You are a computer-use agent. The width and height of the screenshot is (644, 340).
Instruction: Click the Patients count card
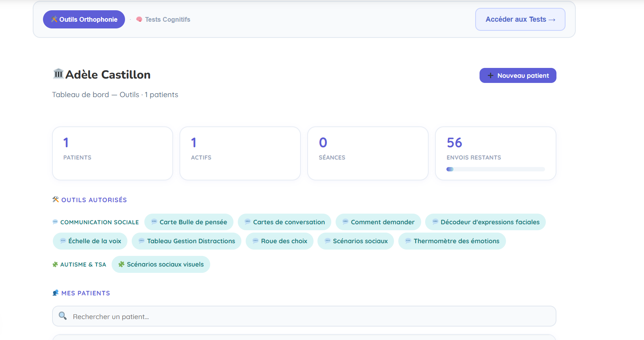(x=112, y=153)
